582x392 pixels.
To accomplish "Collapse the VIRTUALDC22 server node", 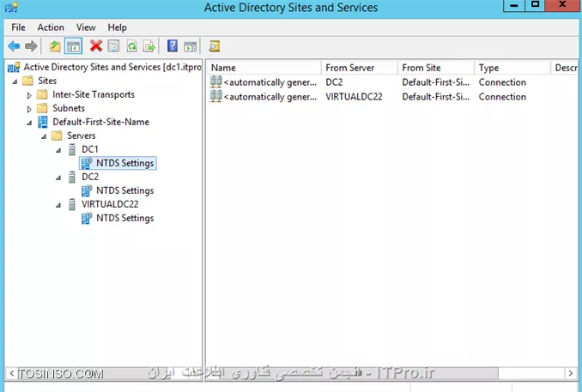I will pyautogui.click(x=58, y=205).
